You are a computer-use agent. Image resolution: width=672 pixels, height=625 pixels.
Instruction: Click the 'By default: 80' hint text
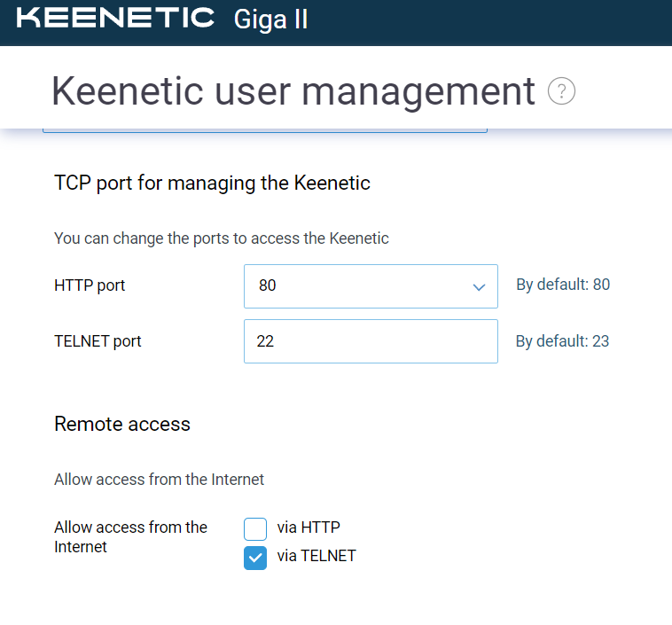pyautogui.click(x=563, y=285)
